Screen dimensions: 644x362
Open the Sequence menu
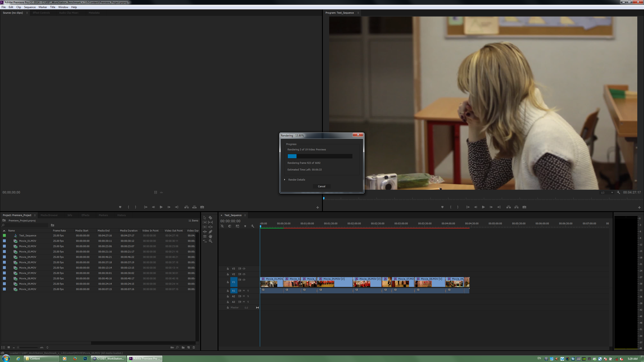click(x=30, y=7)
